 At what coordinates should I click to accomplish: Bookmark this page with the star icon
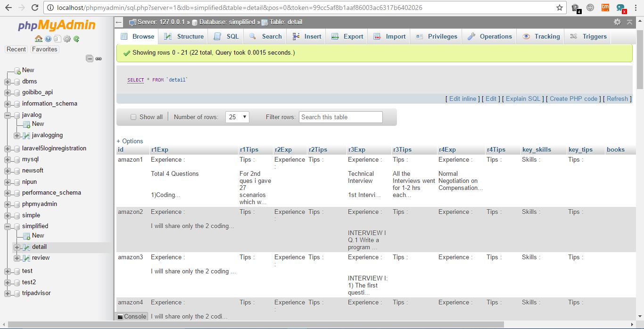(560, 8)
